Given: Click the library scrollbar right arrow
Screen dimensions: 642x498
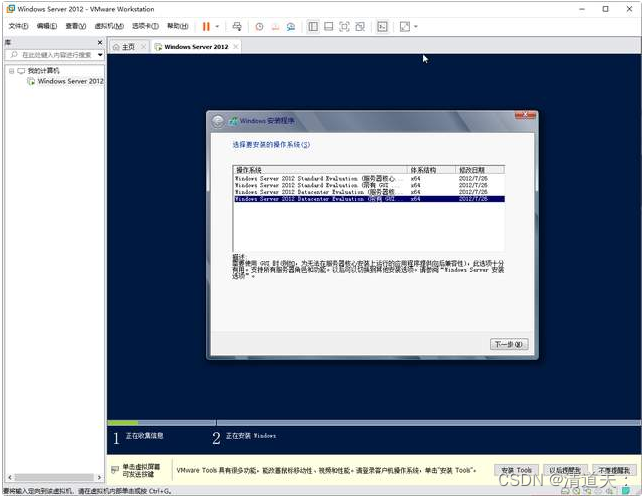Looking at the screenshot, I should (x=99, y=478).
